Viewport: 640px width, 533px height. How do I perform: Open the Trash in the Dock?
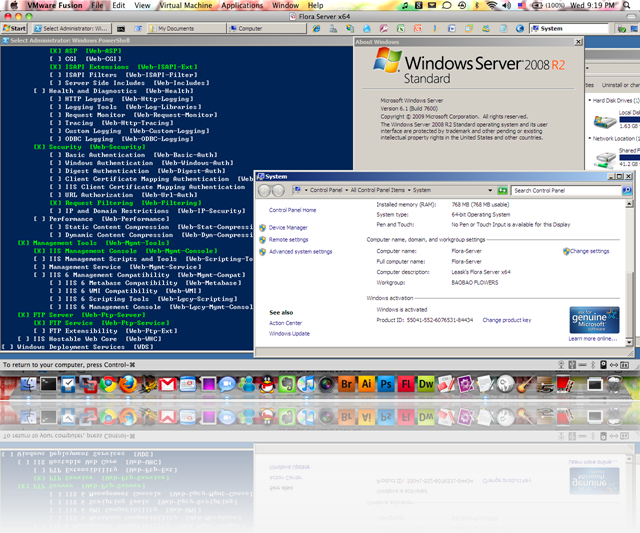point(614,384)
